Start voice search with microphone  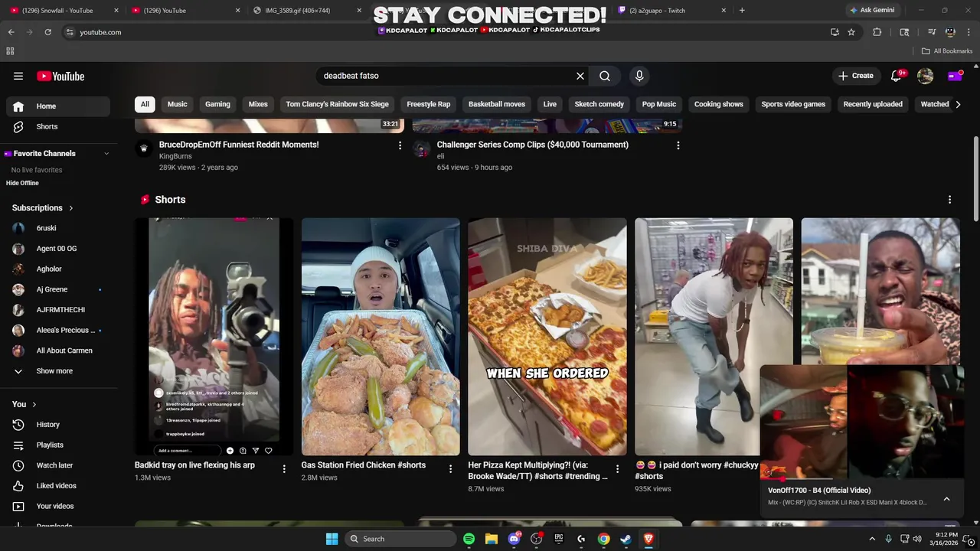click(639, 76)
